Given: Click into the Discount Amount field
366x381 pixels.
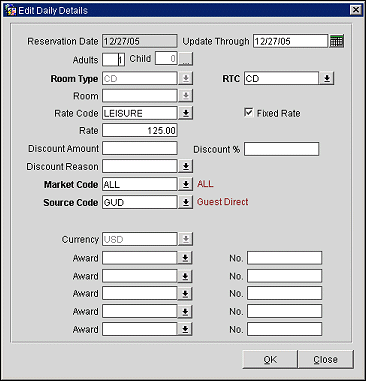Looking at the screenshot, I should (x=140, y=148).
